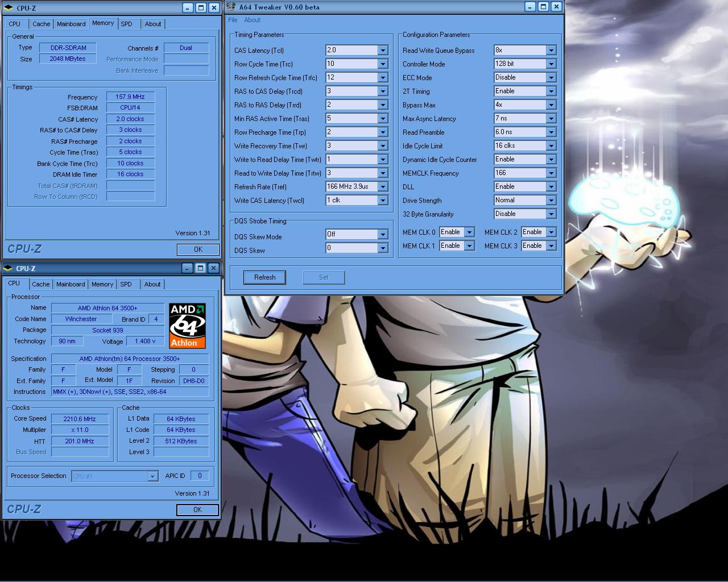This screenshot has height=582, width=728.
Task: Open About tab in lower CPU-Z window
Action: (152, 284)
